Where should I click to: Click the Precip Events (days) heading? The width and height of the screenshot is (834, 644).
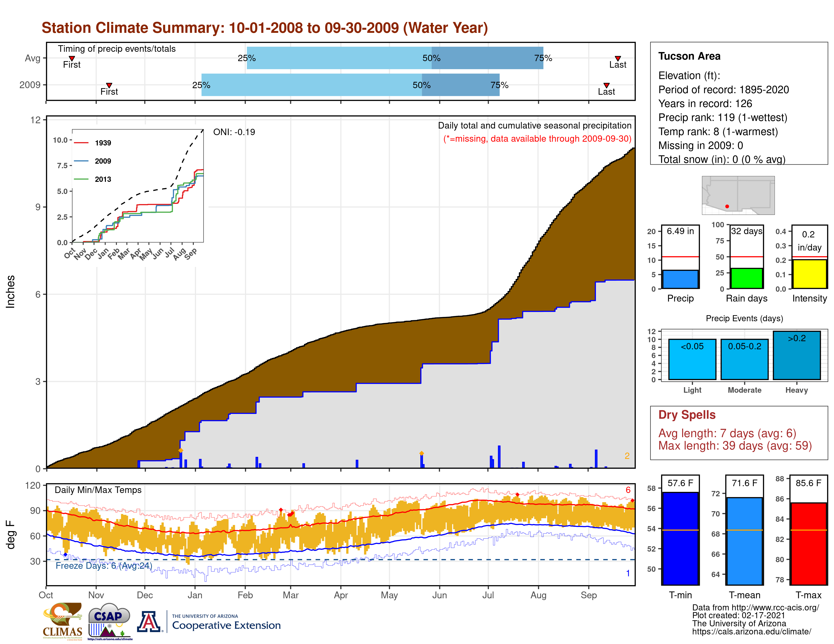745,318
